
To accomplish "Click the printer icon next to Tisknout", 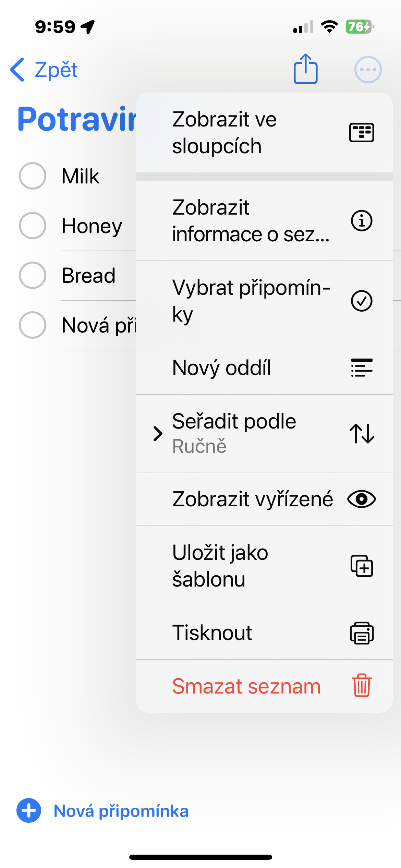I will [362, 632].
